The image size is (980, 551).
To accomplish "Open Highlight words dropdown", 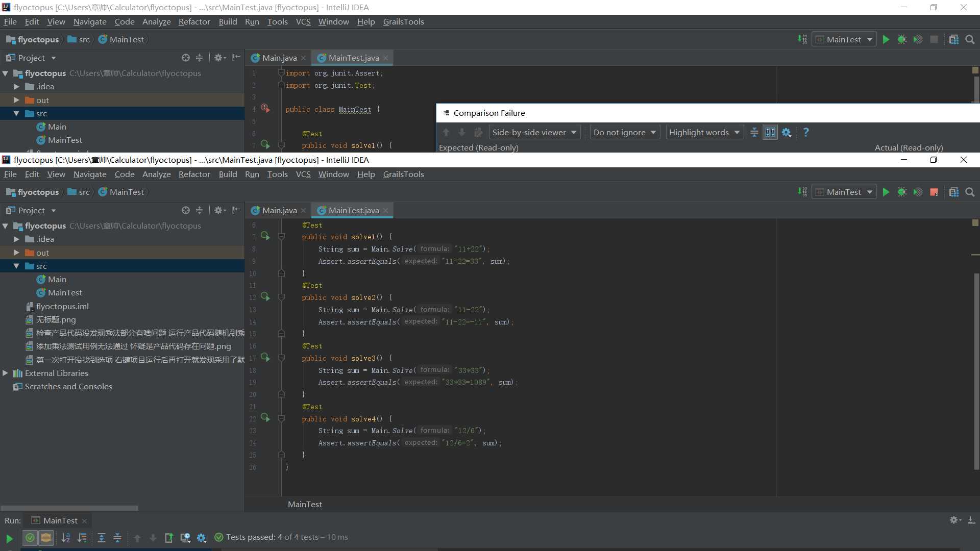I will (x=704, y=133).
